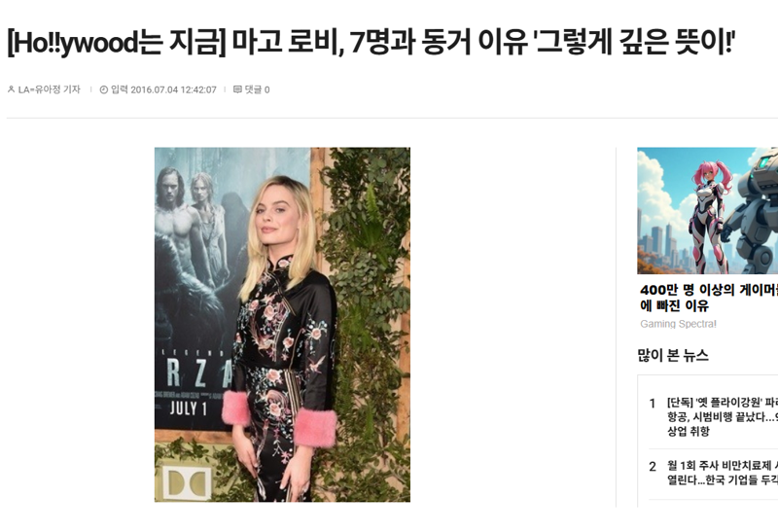Click the rank number 1 in the popular news list
778x532 pixels.
tap(653, 404)
